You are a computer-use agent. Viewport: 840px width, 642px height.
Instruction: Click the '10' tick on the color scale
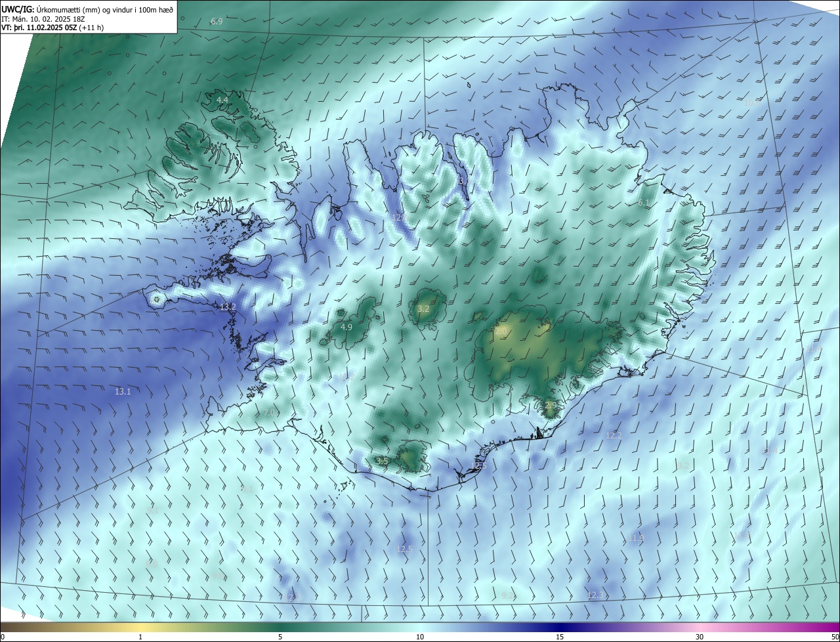420,637
